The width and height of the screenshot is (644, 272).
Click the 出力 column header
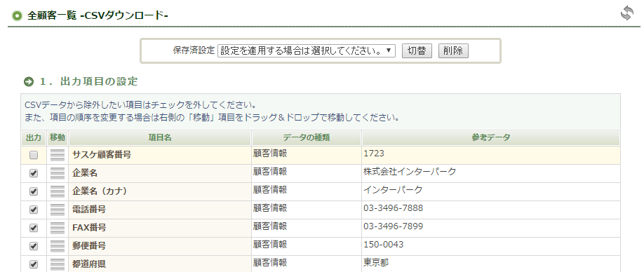pyautogui.click(x=34, y=138)
